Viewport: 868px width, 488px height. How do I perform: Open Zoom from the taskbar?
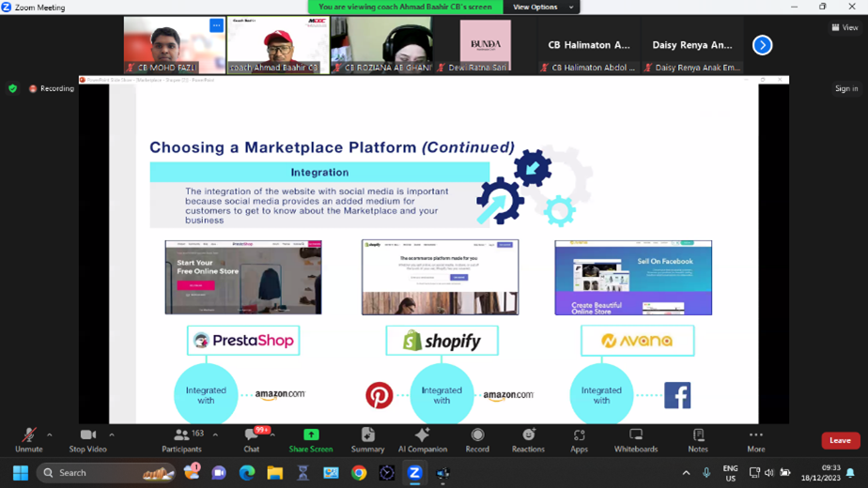pyautogui.click(x=414, y=473)
